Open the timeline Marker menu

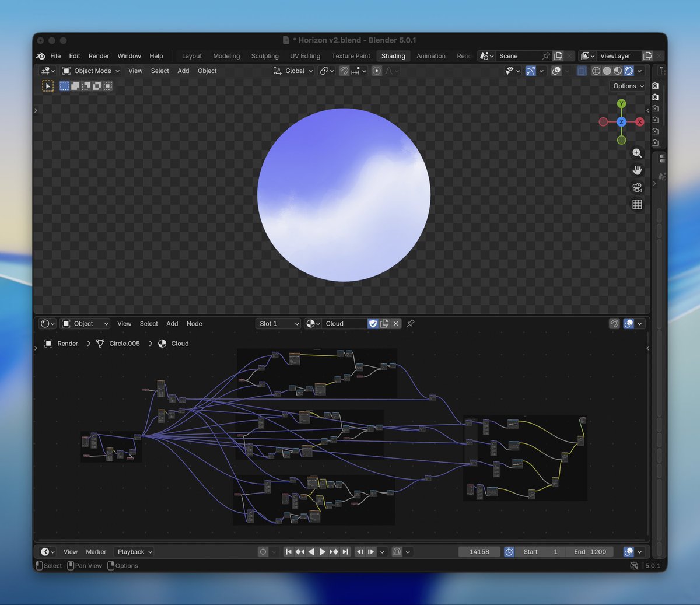tap(96, 552)
